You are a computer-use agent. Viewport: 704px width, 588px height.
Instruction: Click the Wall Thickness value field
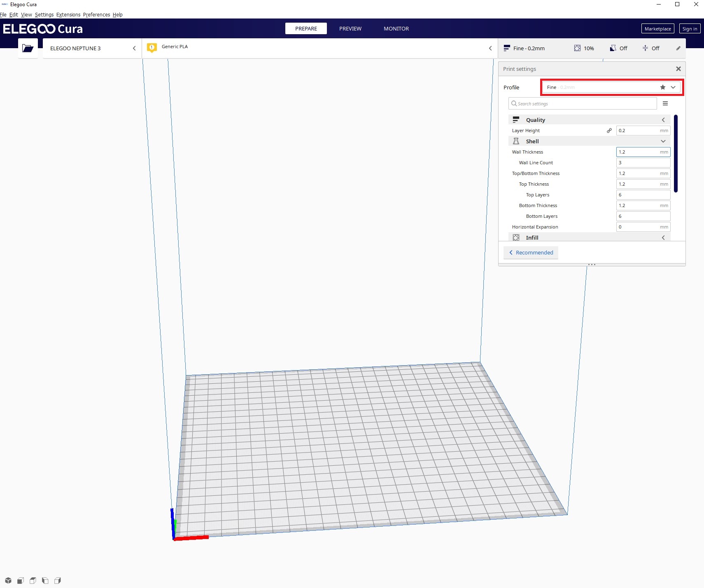643,152
